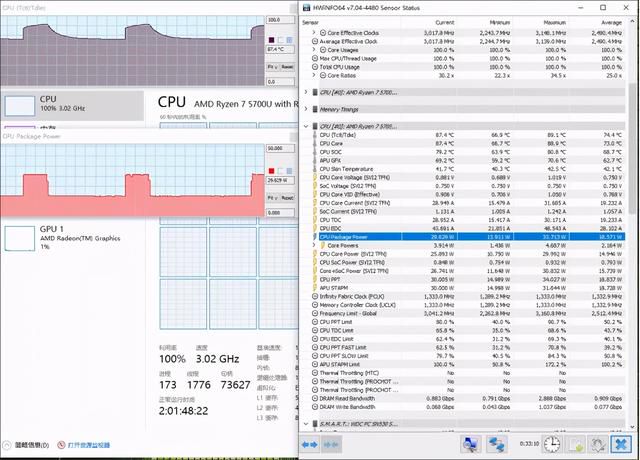This screenshot has width=640, height=460.
Task: Click the drive icon of S.M.A.R.T. group
Action: pos(315,424)
